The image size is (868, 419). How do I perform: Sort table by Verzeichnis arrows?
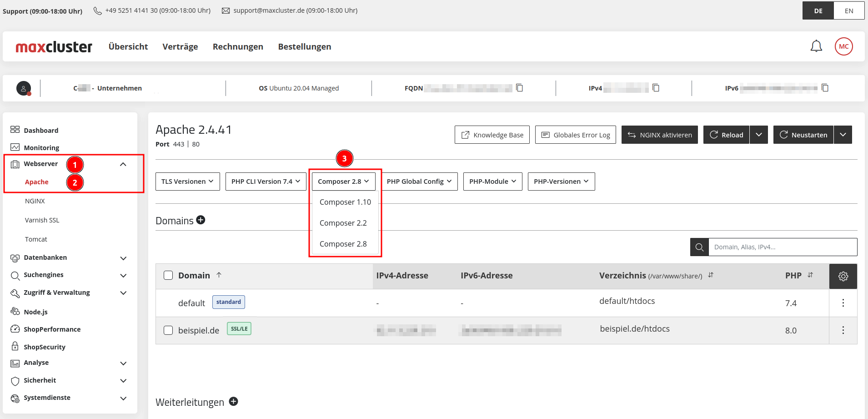(711, 275)
